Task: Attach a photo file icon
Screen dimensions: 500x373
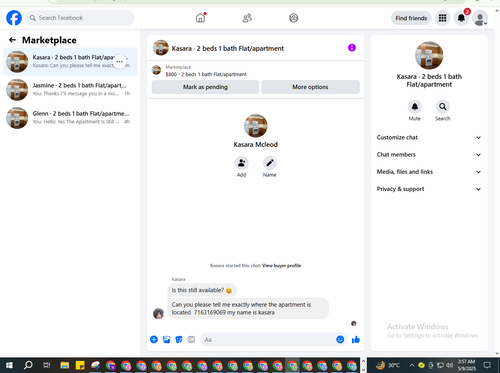Action: 166,340
